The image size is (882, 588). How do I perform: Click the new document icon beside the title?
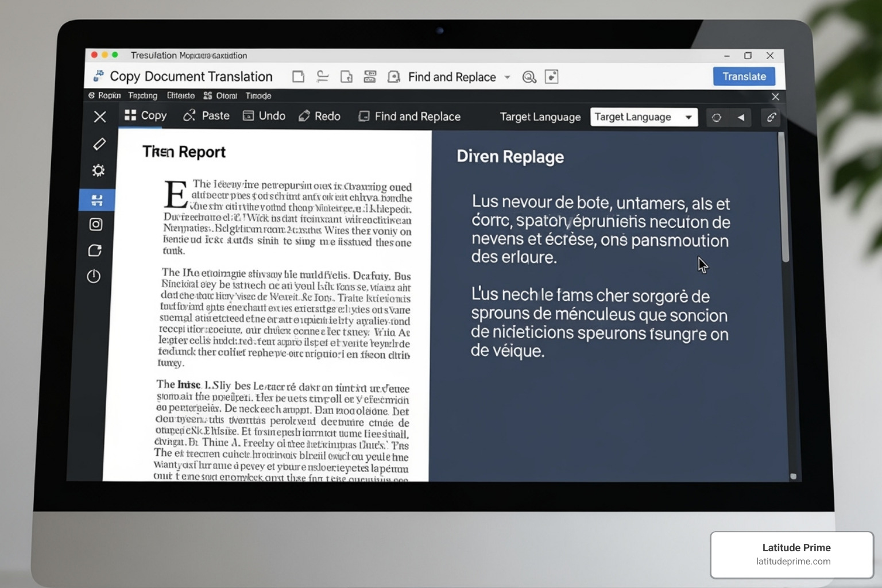(298, 76)
